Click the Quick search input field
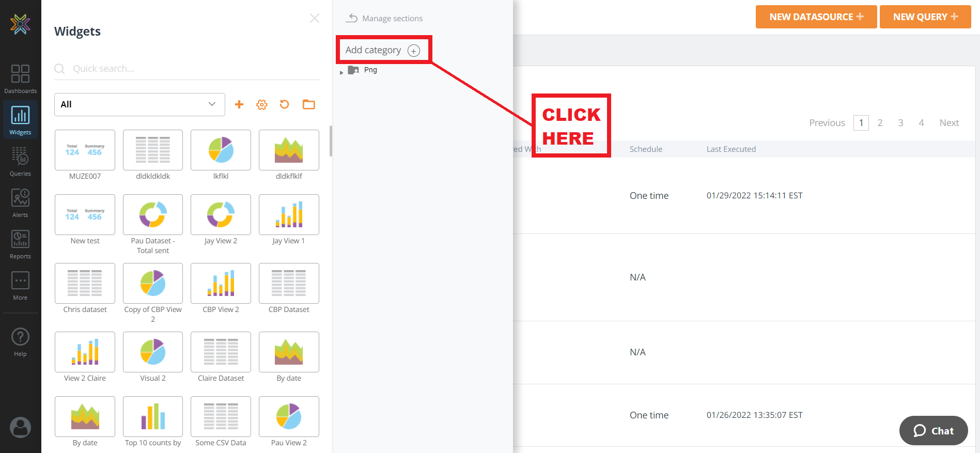Viewport: 980px width, 453px height. pyautogui.click(x=191, y=69)
